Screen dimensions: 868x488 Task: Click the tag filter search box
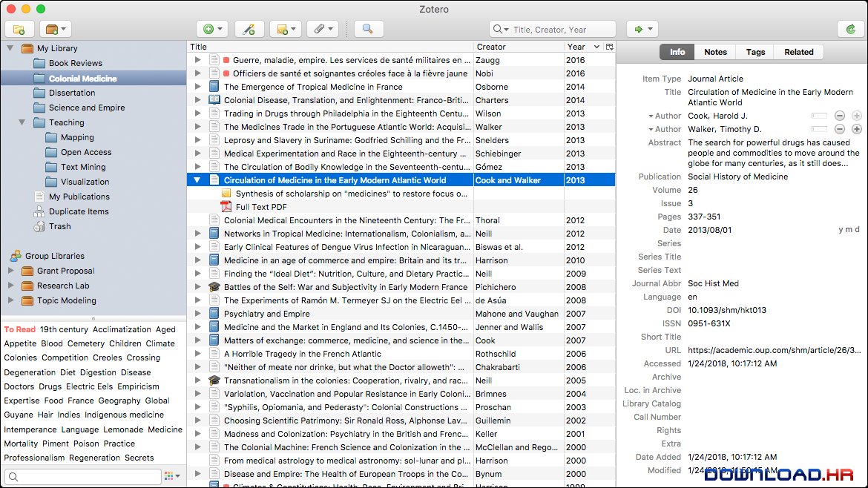coord(83,476)
